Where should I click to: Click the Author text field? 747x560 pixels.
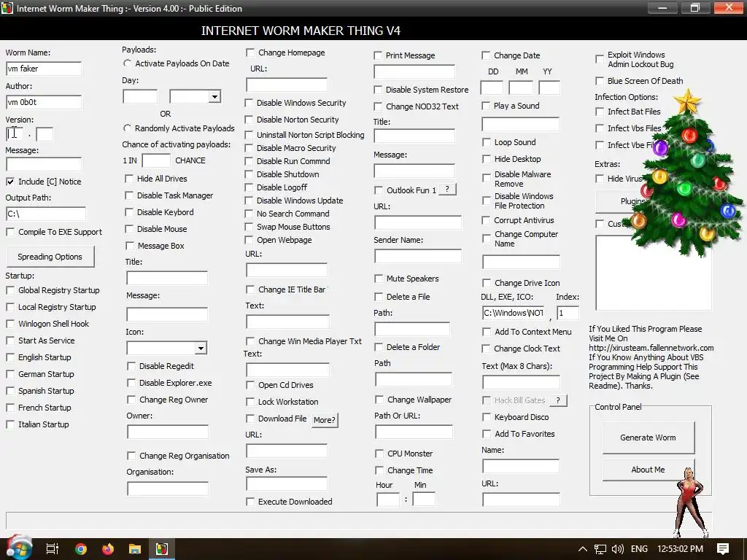click(x=44, y=102)
